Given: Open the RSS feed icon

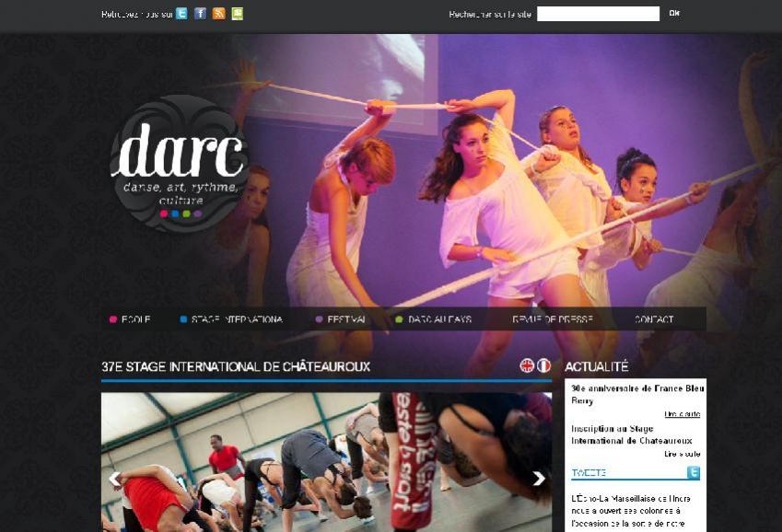Looking at the screenshot, I should [x=218, y=14].
